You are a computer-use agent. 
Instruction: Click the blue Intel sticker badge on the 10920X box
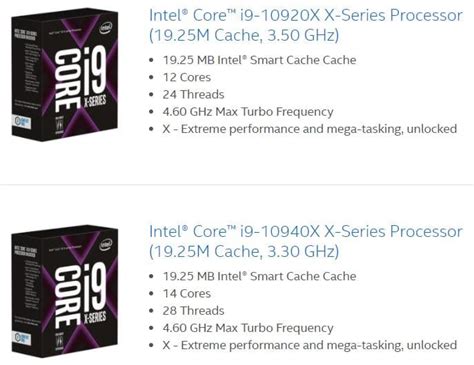23,122
